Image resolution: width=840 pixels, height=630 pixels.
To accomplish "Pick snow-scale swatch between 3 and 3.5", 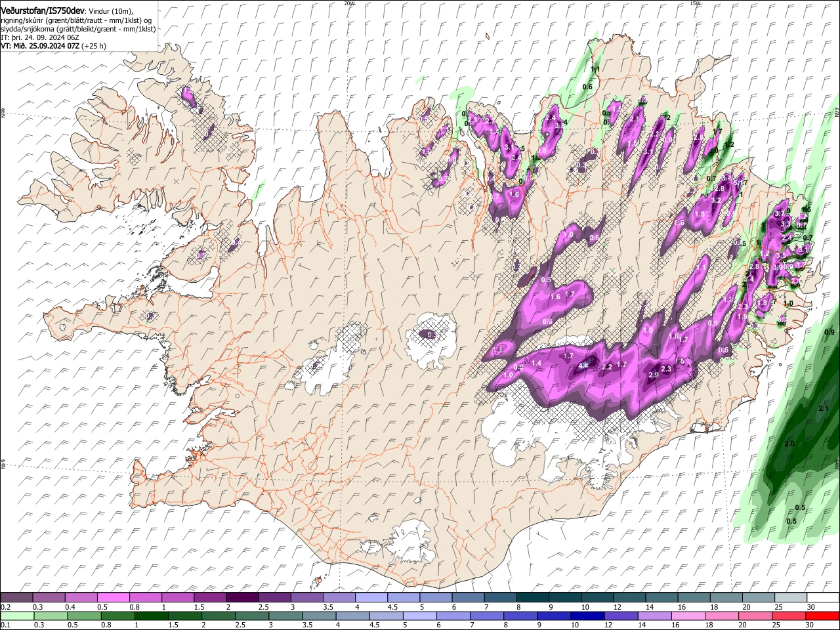I will (x=307, y=598).
